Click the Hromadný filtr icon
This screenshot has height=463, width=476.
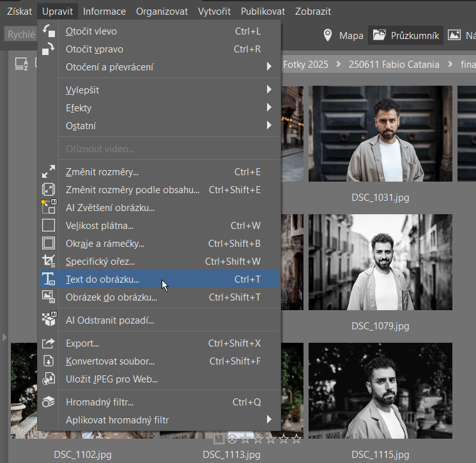click(x=49, y=402)
